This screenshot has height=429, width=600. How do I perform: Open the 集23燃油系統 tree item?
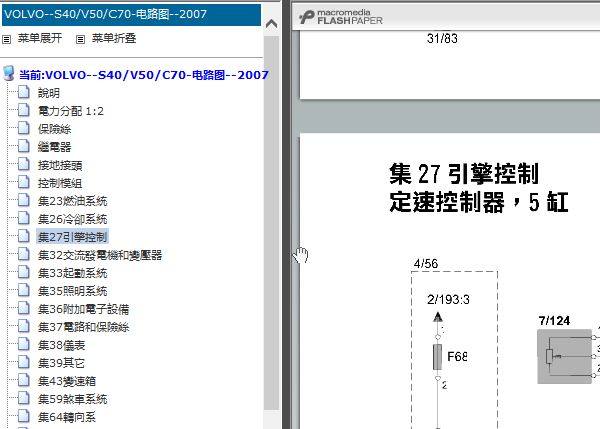[x=72, y=201]
